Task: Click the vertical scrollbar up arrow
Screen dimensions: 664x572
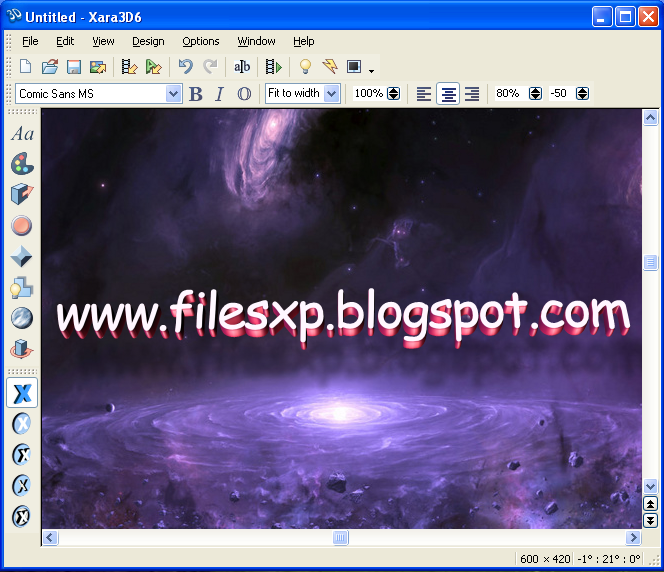Action: (650, 117)
